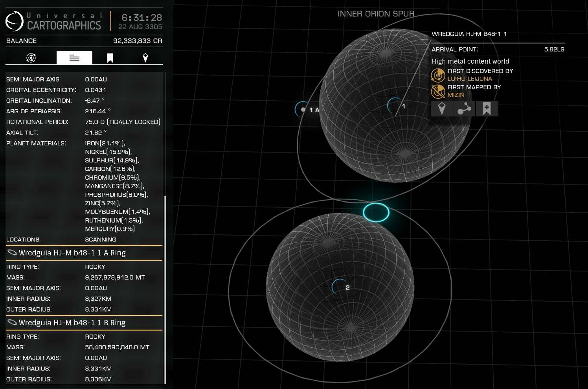Click the ring icon next to 1 A Ring

[x=13, y=253]
